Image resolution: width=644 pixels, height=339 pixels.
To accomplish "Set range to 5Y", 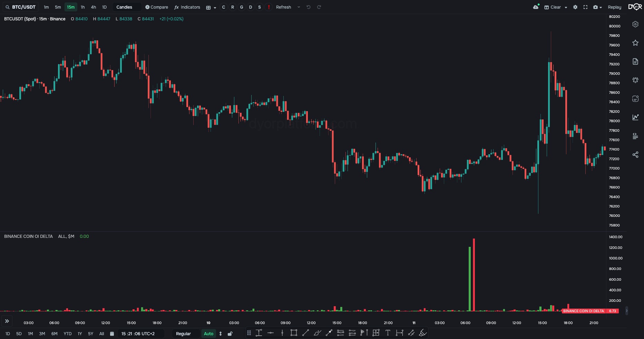I will [91, 333].
